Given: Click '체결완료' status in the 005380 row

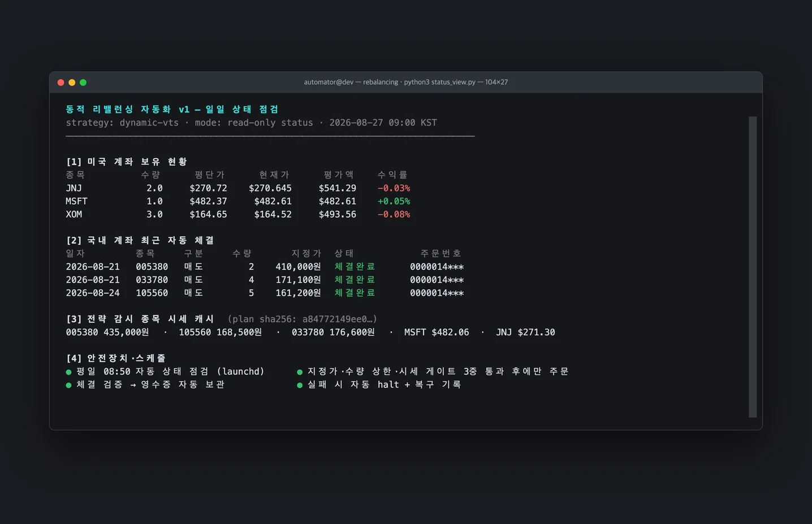Looking at the screenshot, I should (x=355, y=267).
